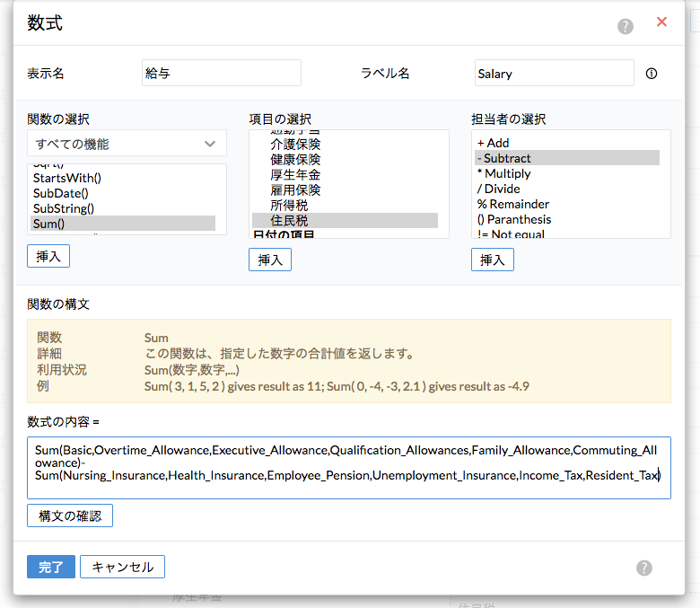Click the info icon beside ラベル名 field

click(x=652, y=74)
